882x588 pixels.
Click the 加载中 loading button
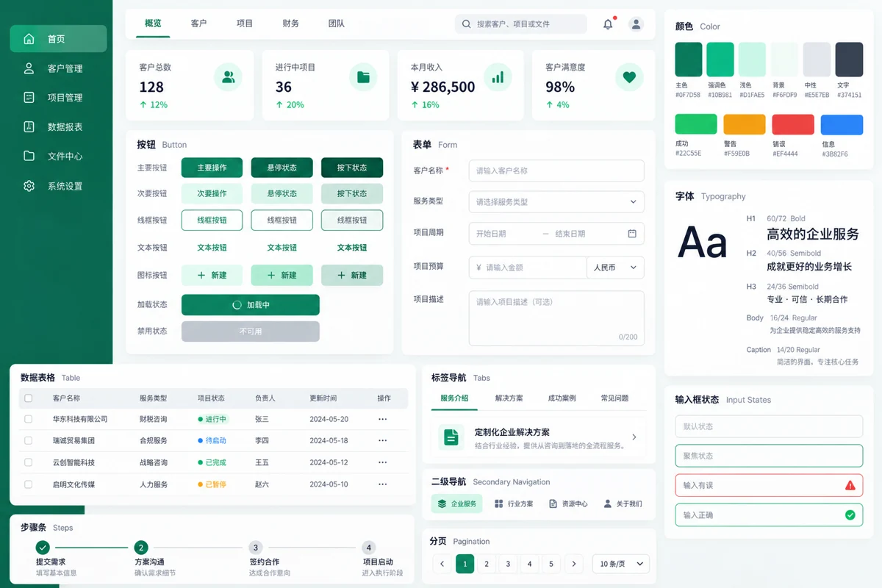(x=251, y=305)
